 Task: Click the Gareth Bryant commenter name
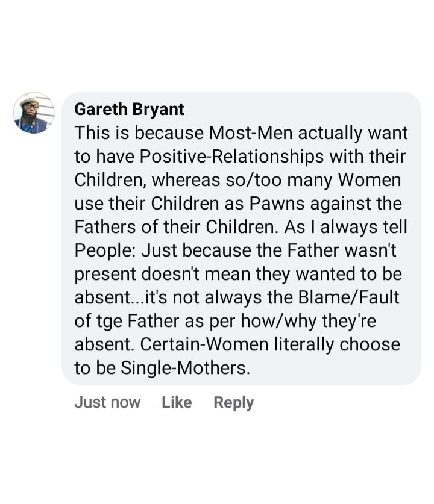129,109
